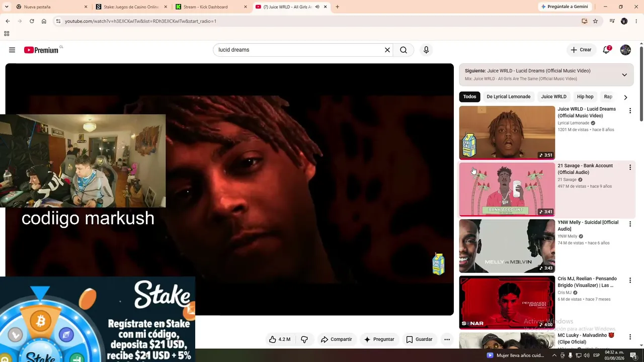Open Chrome apps grid shortcut

coord(7,34)
